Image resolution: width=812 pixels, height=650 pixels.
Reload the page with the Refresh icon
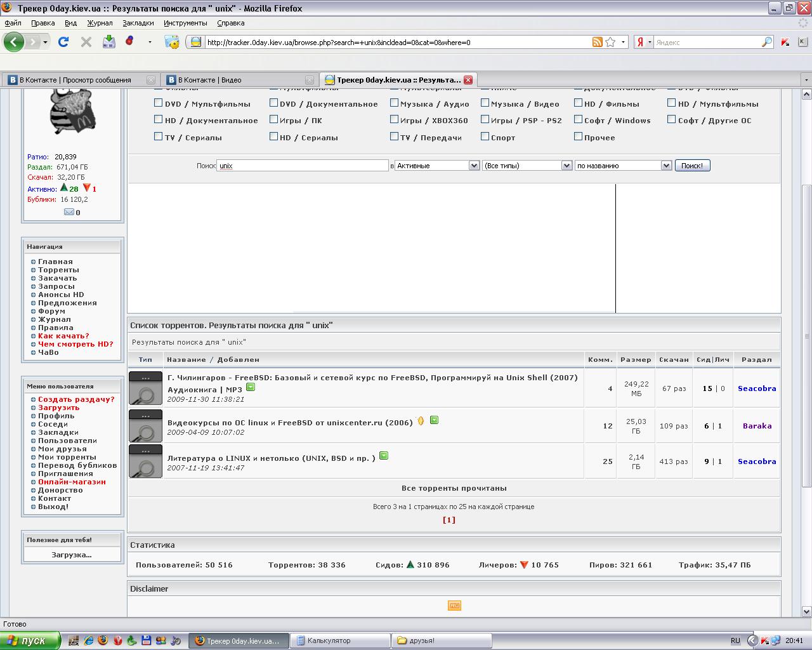point(63,42)
